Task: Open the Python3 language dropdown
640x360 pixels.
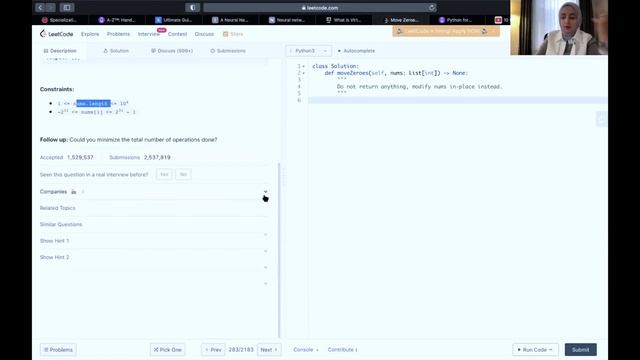Action: (308, 51)
